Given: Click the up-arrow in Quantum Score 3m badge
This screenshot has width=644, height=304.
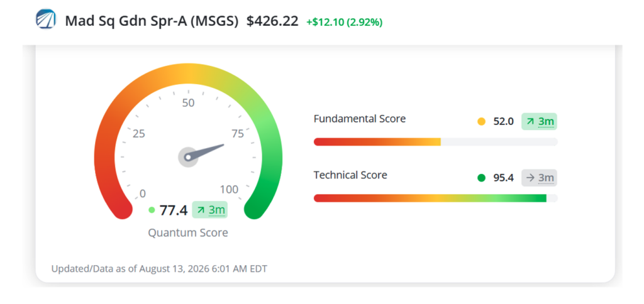Looking at the screenshot, I should point(201,210).
